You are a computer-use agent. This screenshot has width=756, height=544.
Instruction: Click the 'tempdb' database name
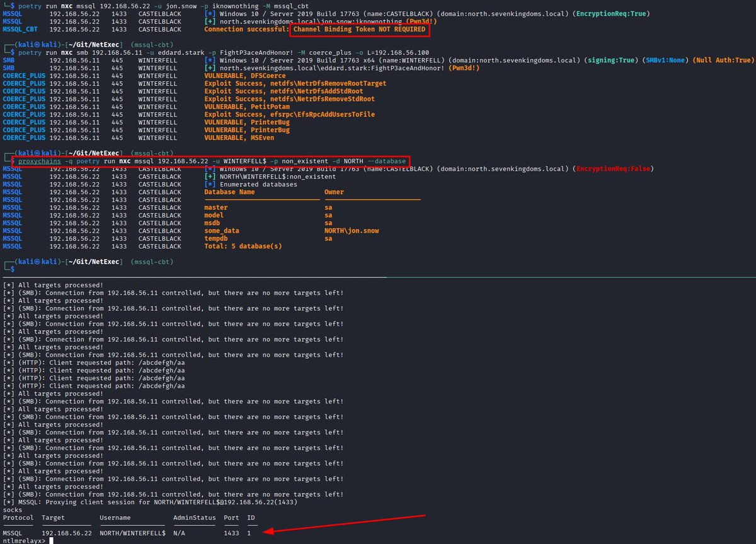tap(216, 238)
